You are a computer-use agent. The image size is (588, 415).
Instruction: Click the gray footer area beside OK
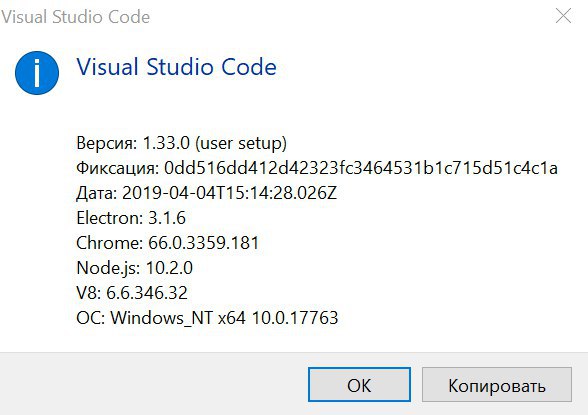pos(154,384)
